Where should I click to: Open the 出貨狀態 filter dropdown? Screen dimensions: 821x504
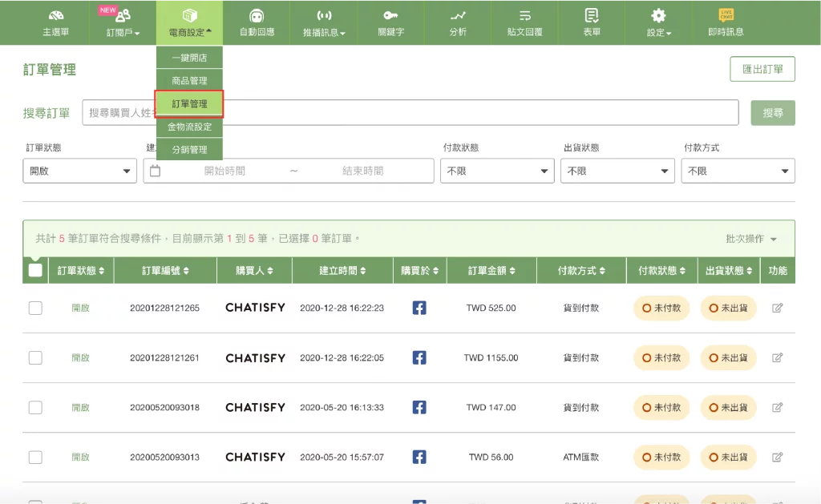point(617,171)
